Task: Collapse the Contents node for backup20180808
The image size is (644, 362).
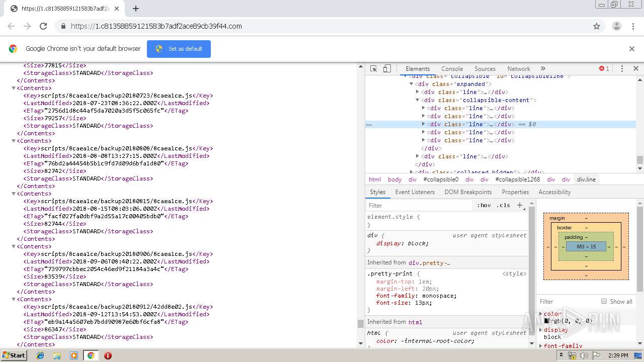Action: pyautogui.click(x=14, y=141)
